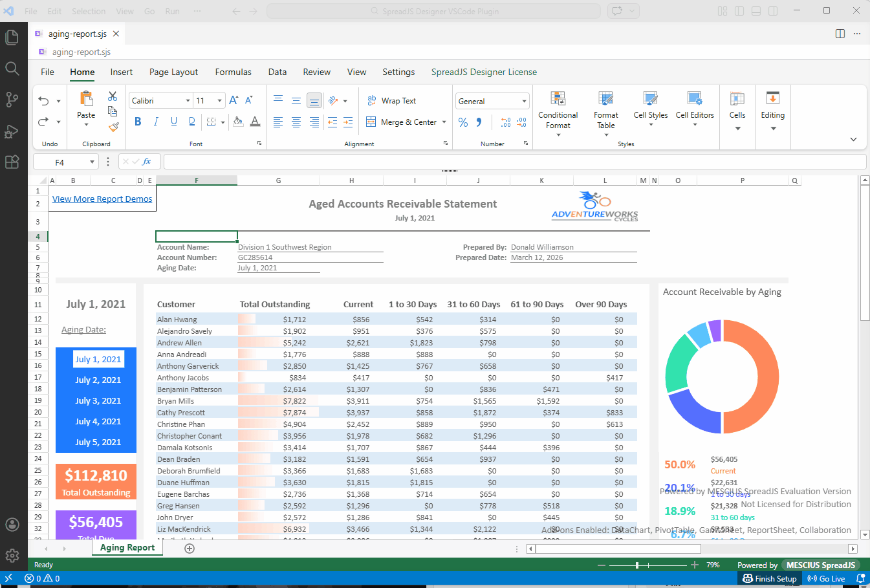This screenshot has height=588, width=870.
Task: Open the Run and Debug view
Action: coord(12,131)
